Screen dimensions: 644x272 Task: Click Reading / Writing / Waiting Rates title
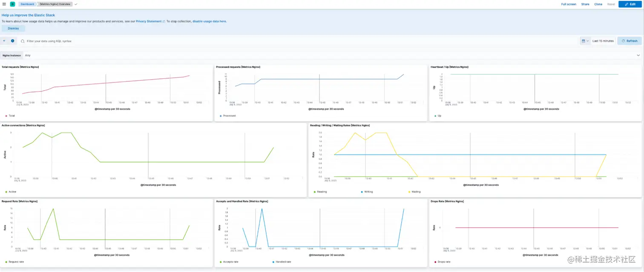[340, 126]
